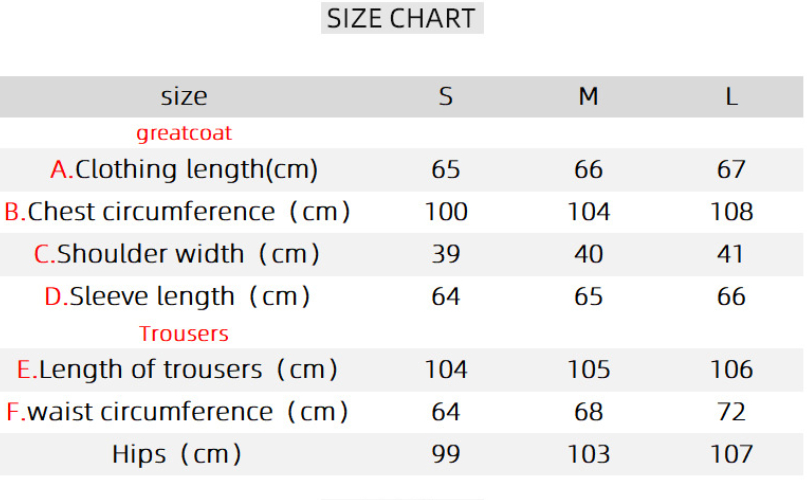Image resolution: width=807 pixels, height=500 pixels.
Task: Click the Clothing length(cm) row label
Action: pyautogui.click(x=184, y=170)
